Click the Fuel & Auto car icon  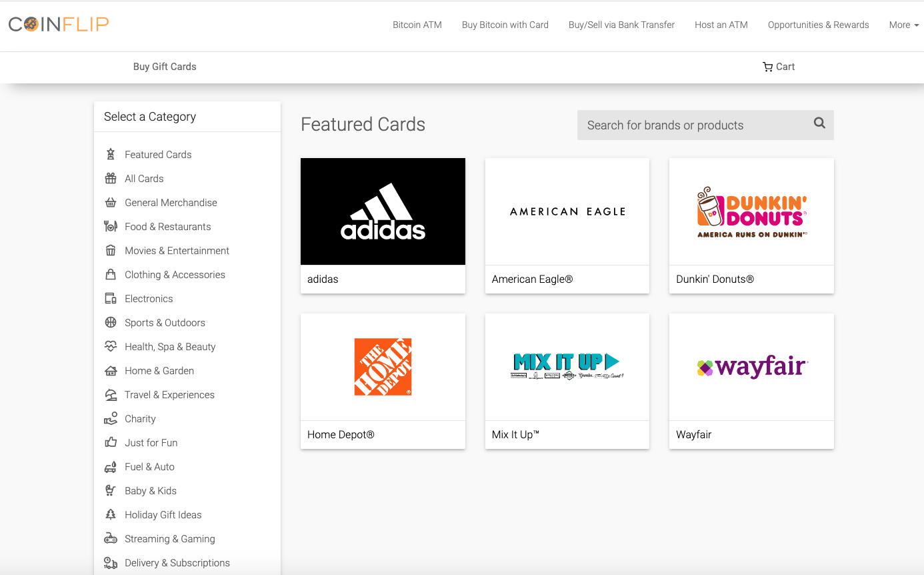[111, 466]
